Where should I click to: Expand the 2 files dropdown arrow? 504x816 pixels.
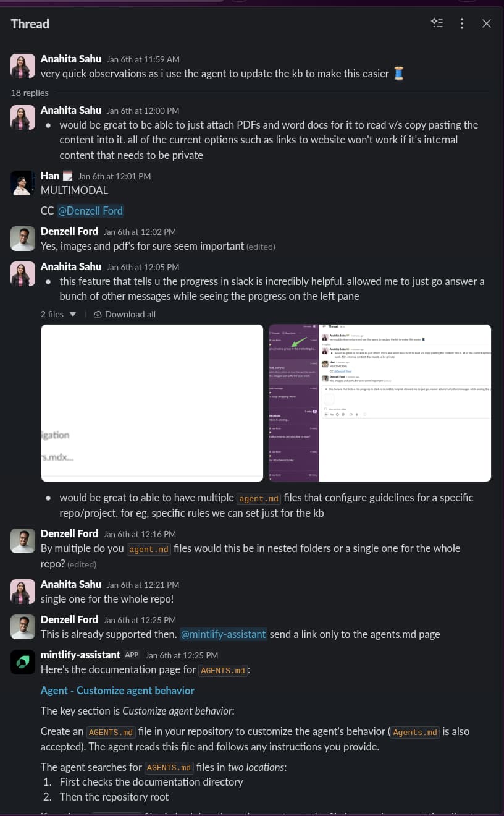(73, 314)
